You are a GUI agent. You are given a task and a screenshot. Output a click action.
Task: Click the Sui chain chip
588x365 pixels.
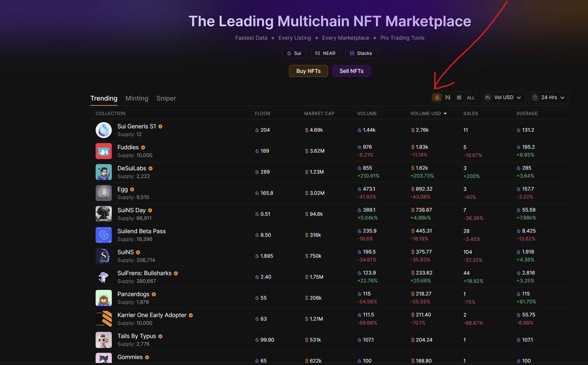click(294, 53)
